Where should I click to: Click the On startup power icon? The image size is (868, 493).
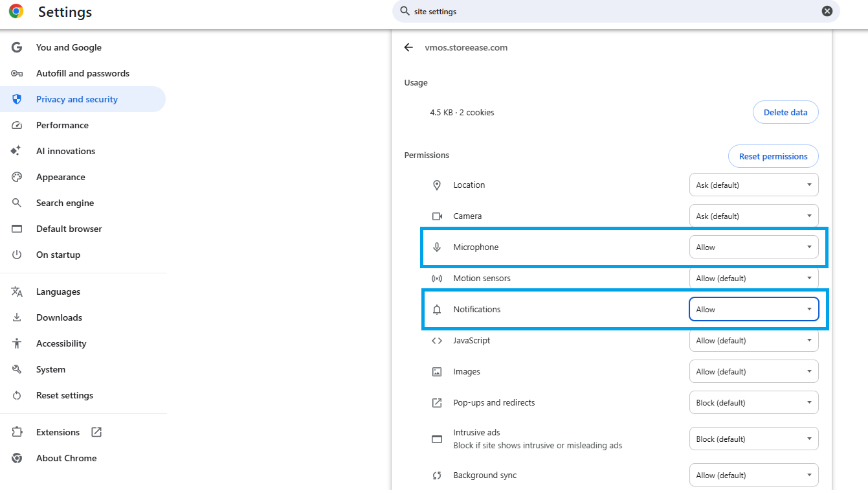[x=17, y=255]
